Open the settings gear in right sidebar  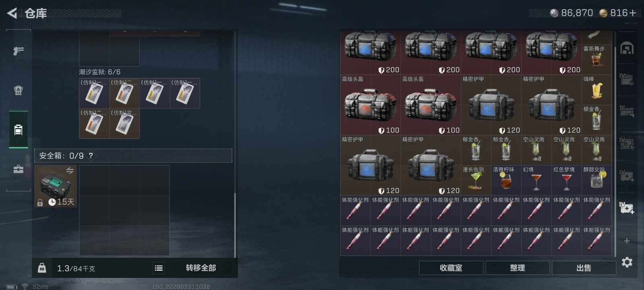coord(627,262)
